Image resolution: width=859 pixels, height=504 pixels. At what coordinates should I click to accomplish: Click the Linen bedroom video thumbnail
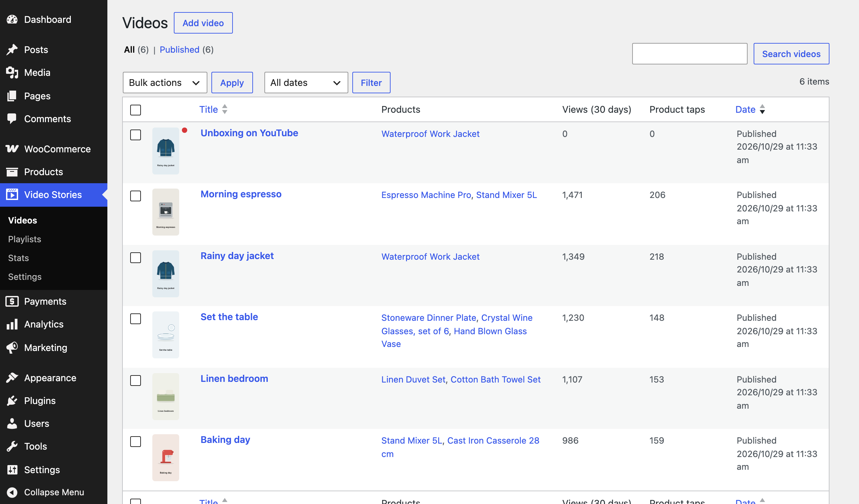[x=166, y=396]
